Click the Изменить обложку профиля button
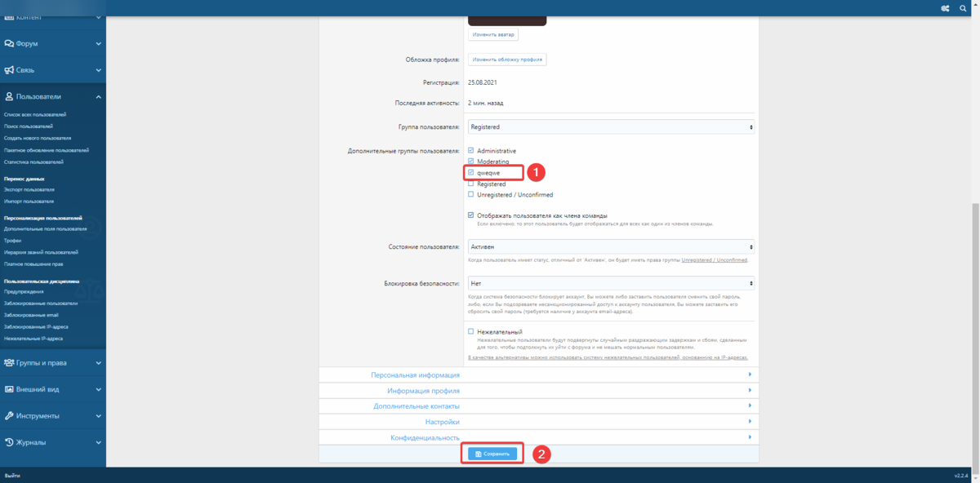Image resolution: width=980 pixels, height=483 pixels. (507, 60)
